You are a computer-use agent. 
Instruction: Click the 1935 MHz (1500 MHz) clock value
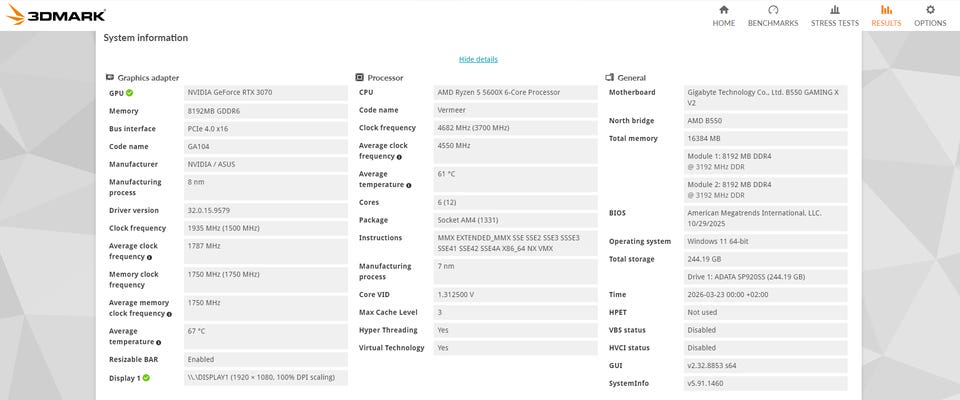[x=266, y=228]
